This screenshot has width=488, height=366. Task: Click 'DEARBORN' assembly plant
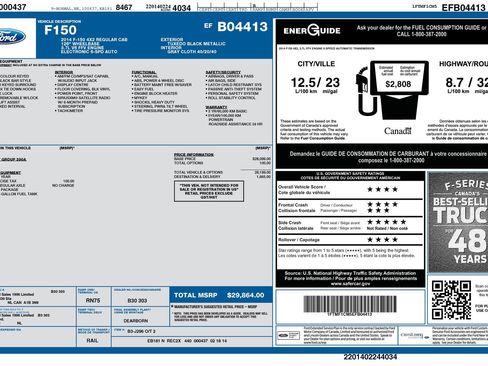coord(136,321)
